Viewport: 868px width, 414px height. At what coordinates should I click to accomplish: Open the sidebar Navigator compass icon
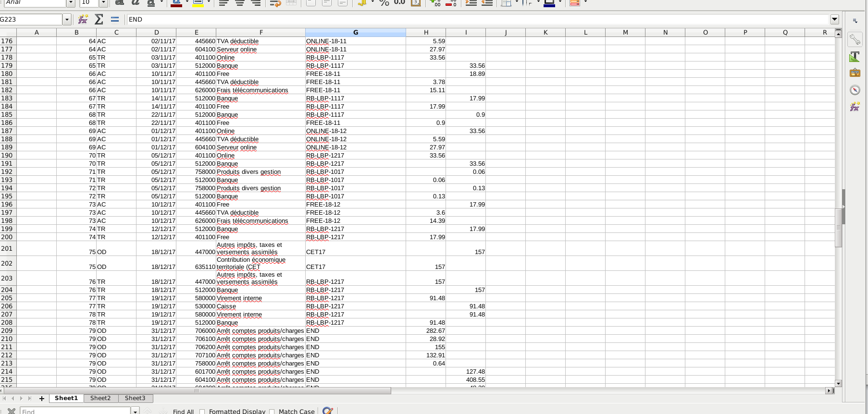coord(855,90)
